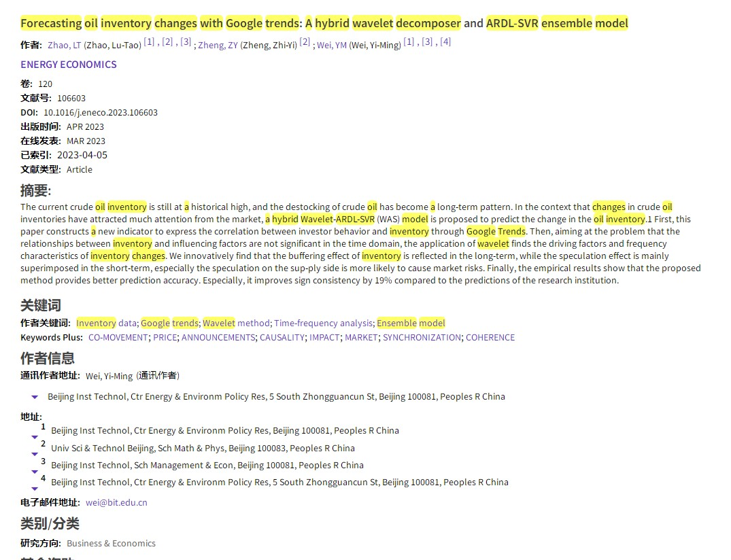Expand the arrow for address 4

tap(34, 488)
